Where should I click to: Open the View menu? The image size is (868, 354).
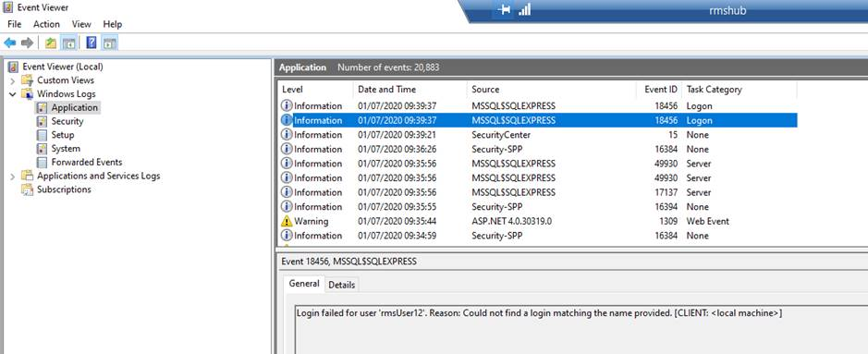(x=81, y=24)
